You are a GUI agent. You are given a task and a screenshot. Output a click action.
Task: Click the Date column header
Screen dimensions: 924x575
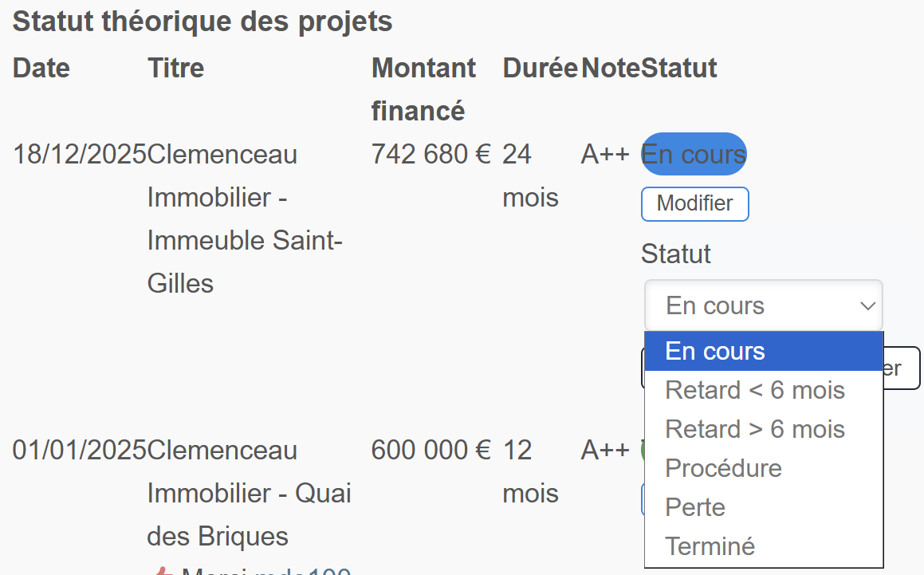click(x=41, y=68)
